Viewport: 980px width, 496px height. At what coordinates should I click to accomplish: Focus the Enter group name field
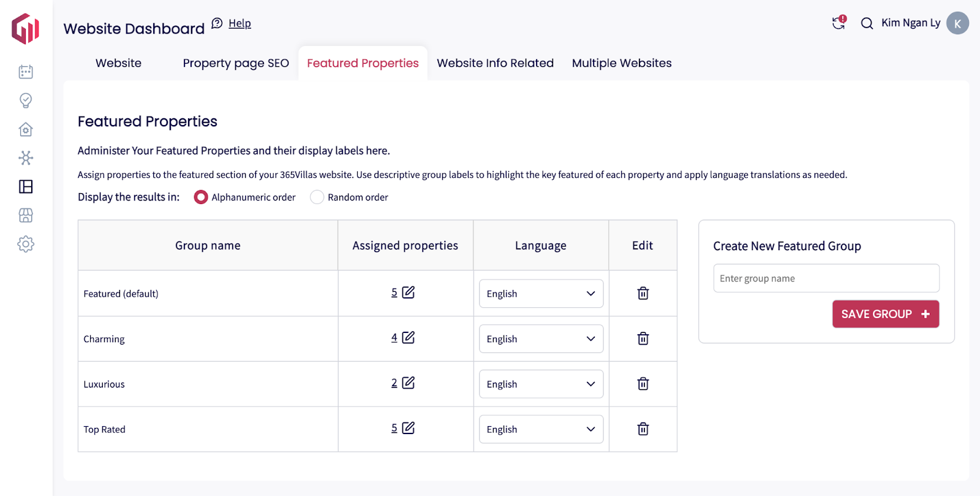[826, 278]
